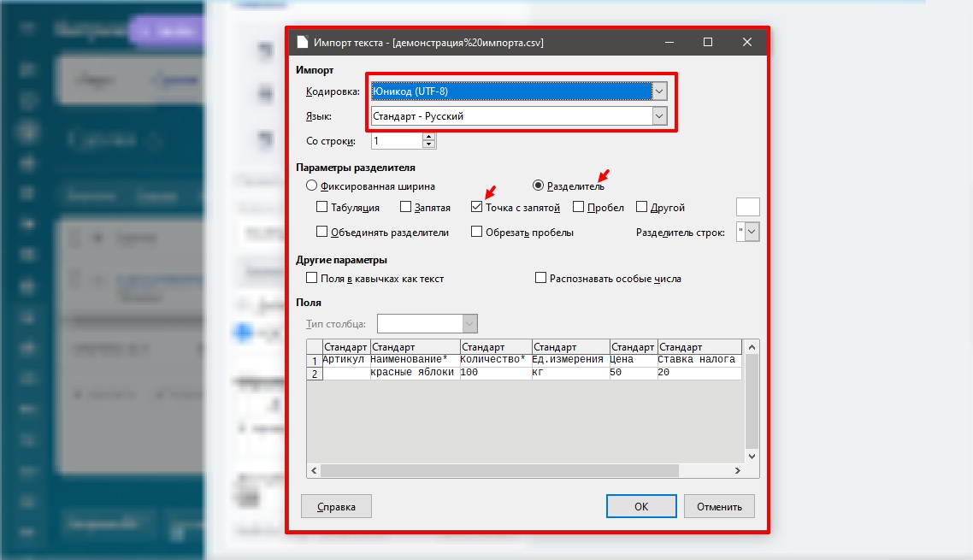Select the Количество* column Стандарт header
Screen dimensions: 973x560
coord(496,347)
